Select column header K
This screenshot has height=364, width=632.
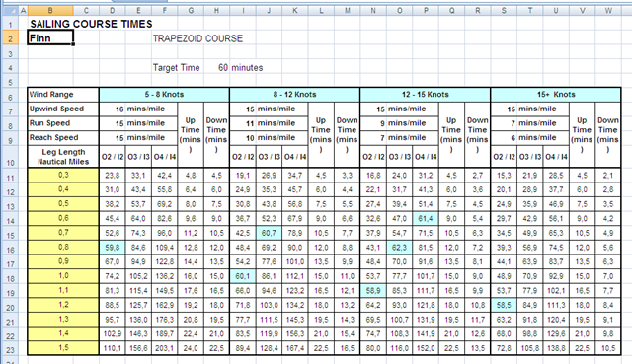click(294, 11)
